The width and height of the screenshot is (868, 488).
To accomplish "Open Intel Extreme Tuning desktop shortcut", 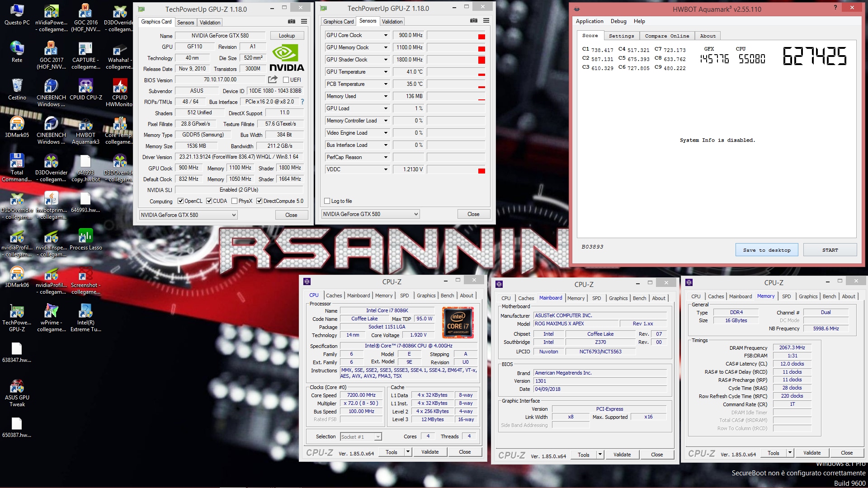I will point(85,318).
